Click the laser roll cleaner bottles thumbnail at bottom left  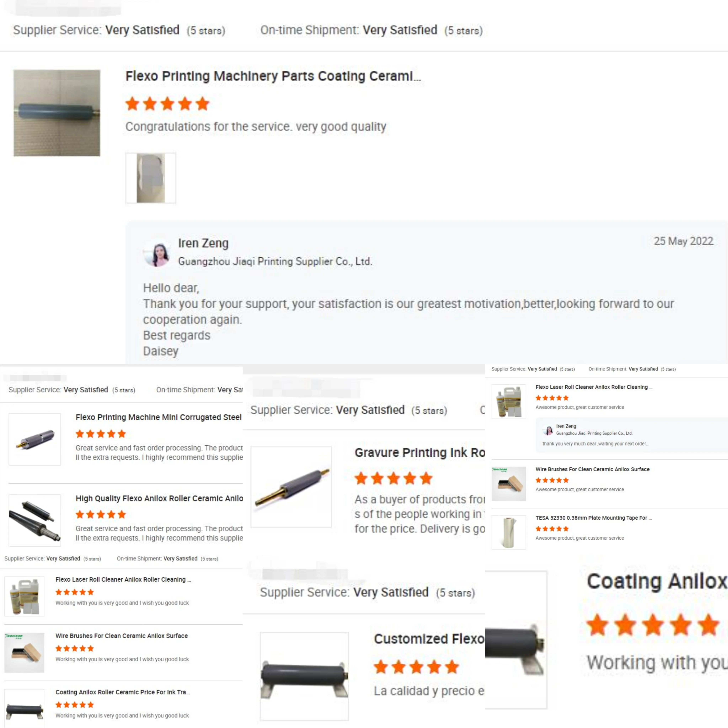tap(24, 596)
